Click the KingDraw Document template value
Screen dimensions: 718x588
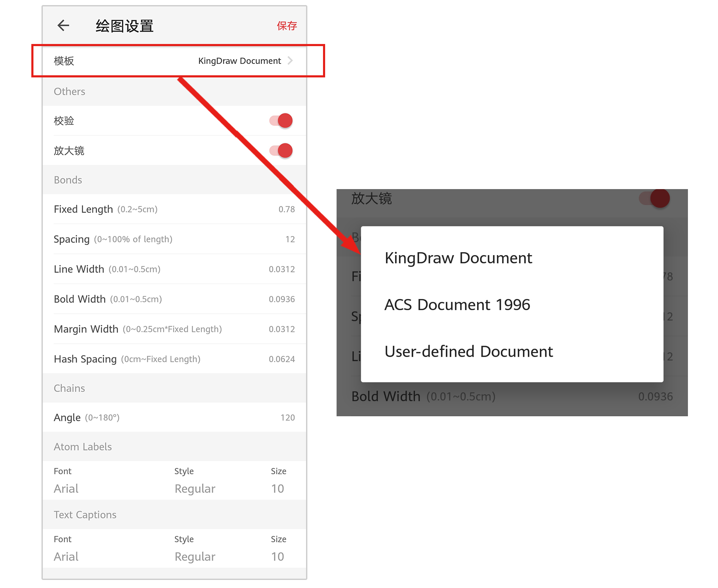pos(239,61)
